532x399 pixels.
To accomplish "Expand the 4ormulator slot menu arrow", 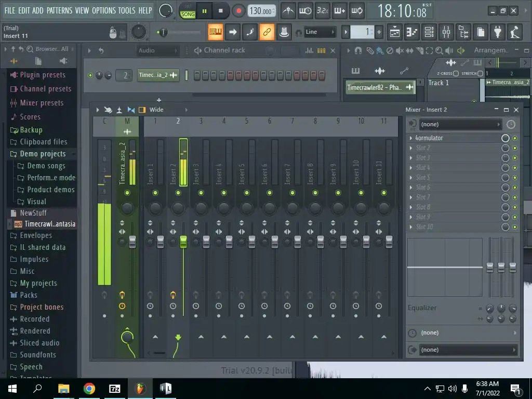I will 411,138.
